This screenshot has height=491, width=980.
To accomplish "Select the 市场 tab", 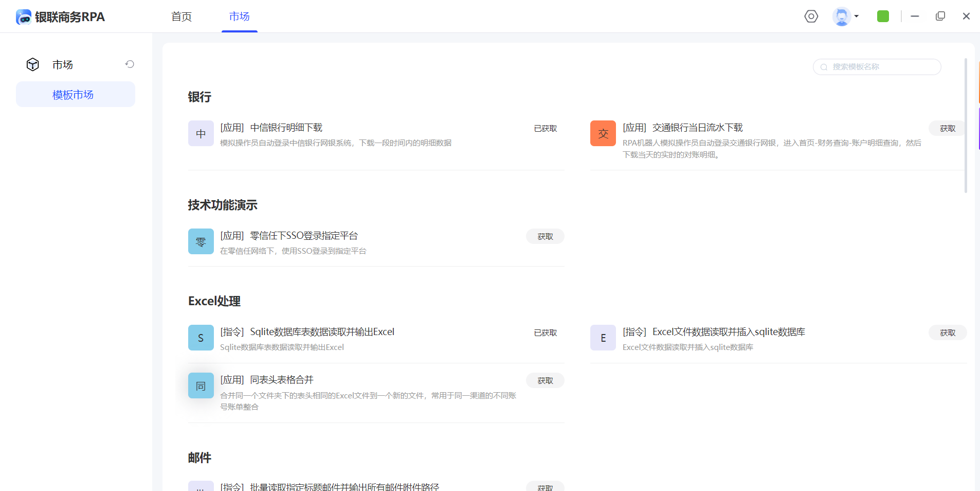I will tap(240, 16).
